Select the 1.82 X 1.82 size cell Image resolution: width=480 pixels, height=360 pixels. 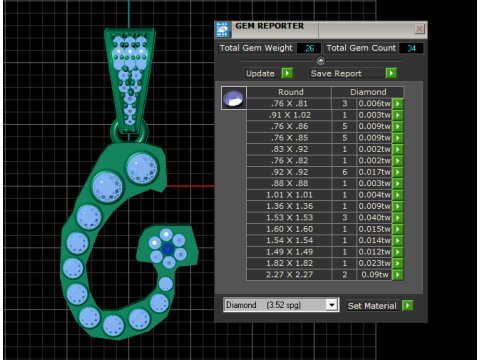pos(289,263)
